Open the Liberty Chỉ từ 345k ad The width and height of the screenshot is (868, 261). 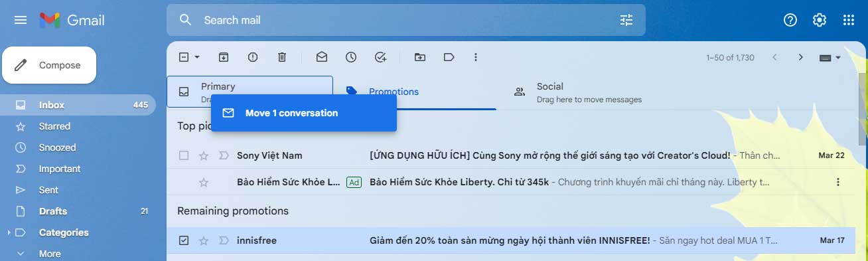pos(459,182)
